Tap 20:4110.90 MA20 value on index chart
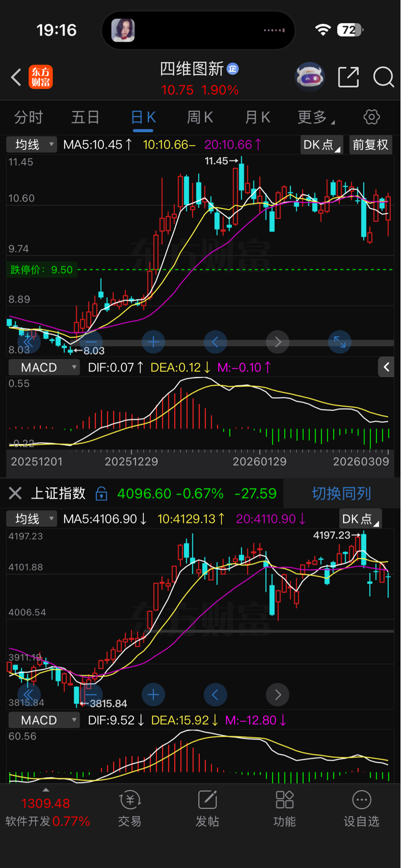 click(x=271, y=519)
